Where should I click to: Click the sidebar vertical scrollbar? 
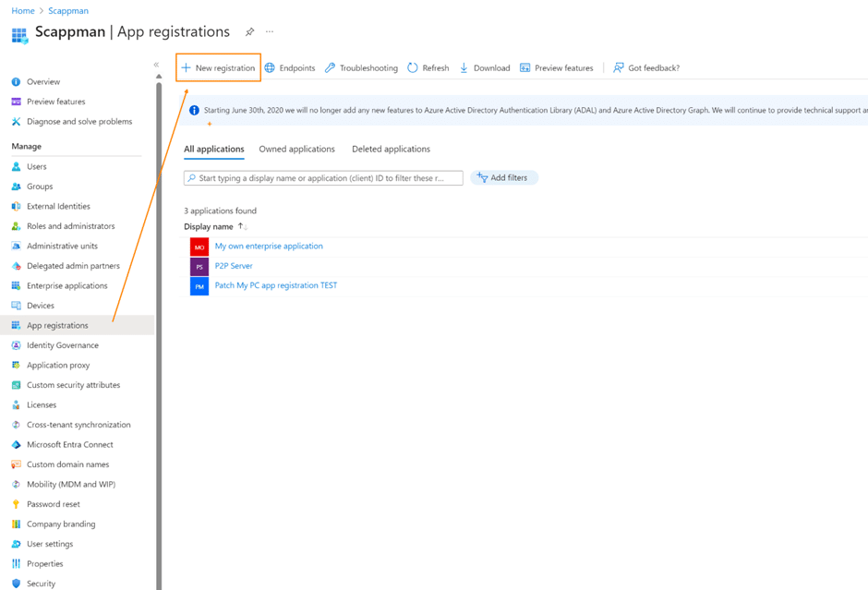coord(159,335)
